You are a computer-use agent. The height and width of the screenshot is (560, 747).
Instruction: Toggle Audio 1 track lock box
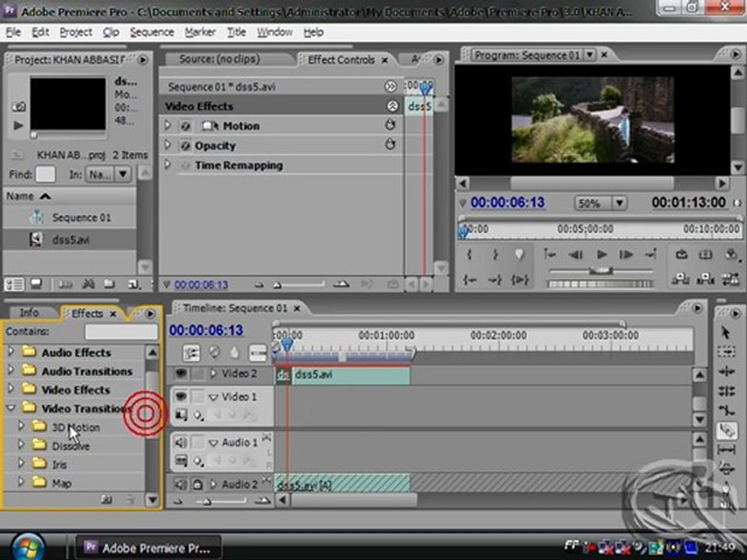coord(197,443)
